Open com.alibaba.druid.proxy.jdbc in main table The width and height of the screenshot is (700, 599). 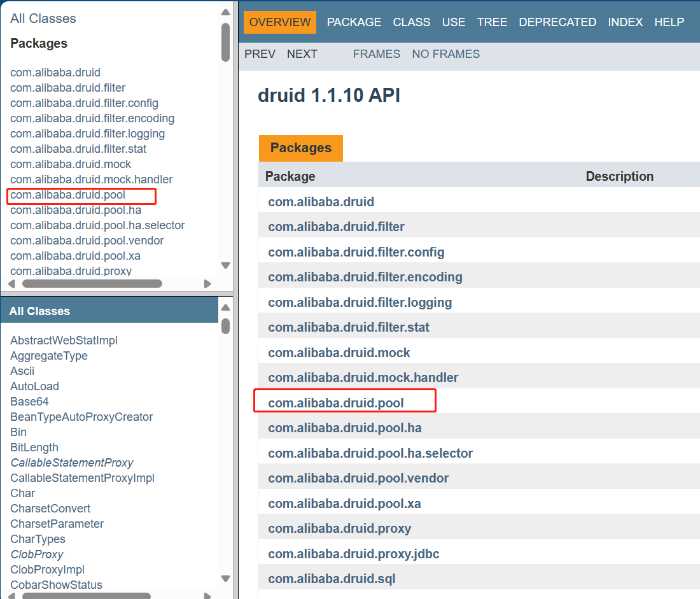(x=354, y=554)
